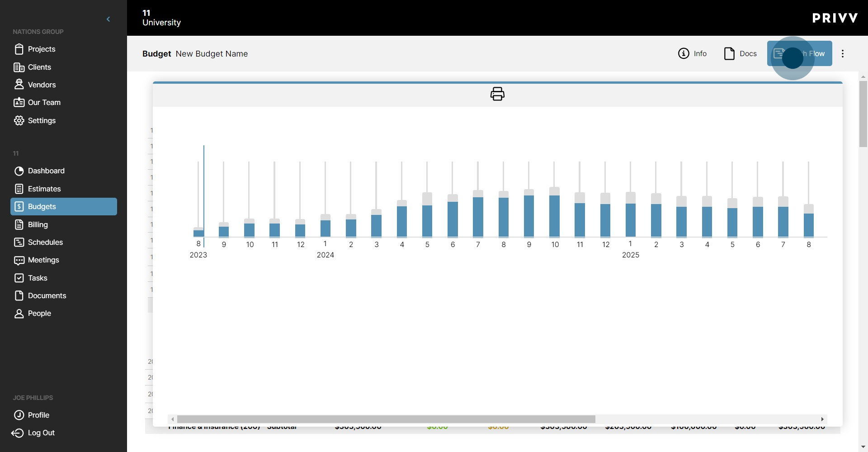The width and height of the screenshot is (868, 452).
Task: Click the chart horizontal scrollbar thumb
Action: (x=386, y=419)
